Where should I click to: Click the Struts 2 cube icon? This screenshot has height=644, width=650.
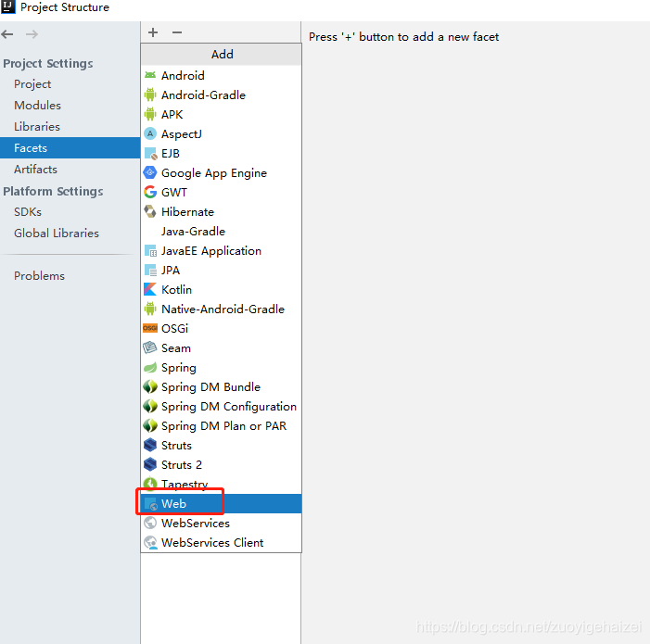click(150, 464)
